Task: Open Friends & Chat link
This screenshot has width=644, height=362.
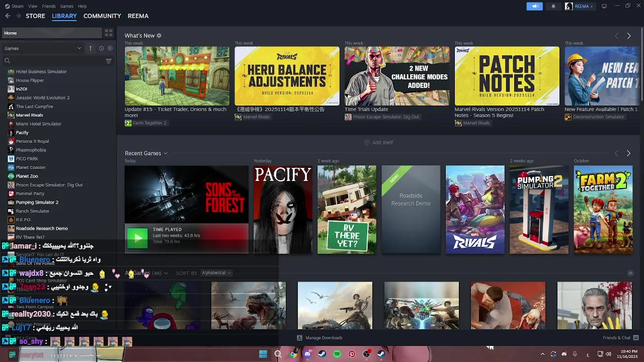Action: click(x=616, y=338)
